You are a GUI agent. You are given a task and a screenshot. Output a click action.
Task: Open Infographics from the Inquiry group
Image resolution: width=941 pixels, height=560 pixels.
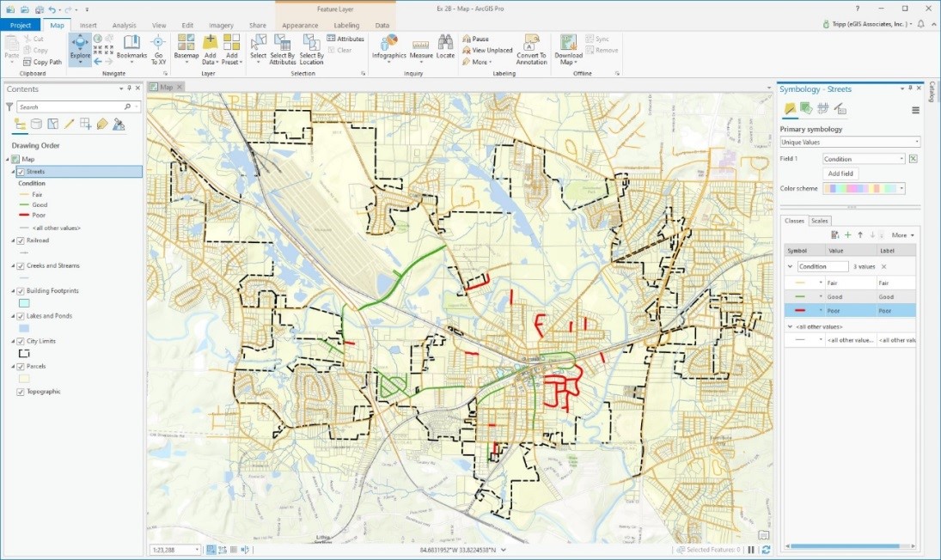[388, 48]
